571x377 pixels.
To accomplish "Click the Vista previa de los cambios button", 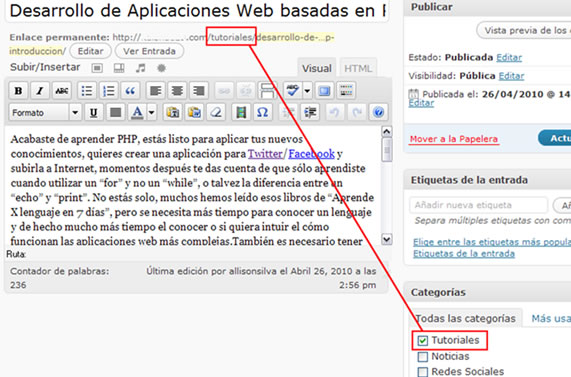I will coord(524,31).
